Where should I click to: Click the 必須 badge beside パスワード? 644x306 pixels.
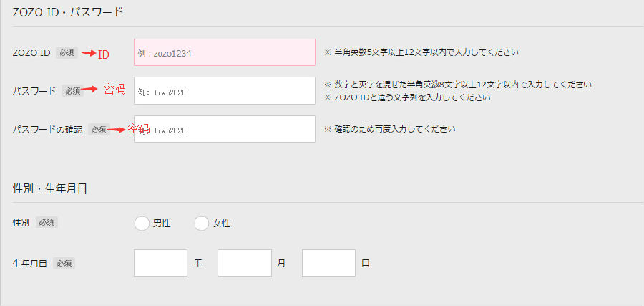click(72, 91)
